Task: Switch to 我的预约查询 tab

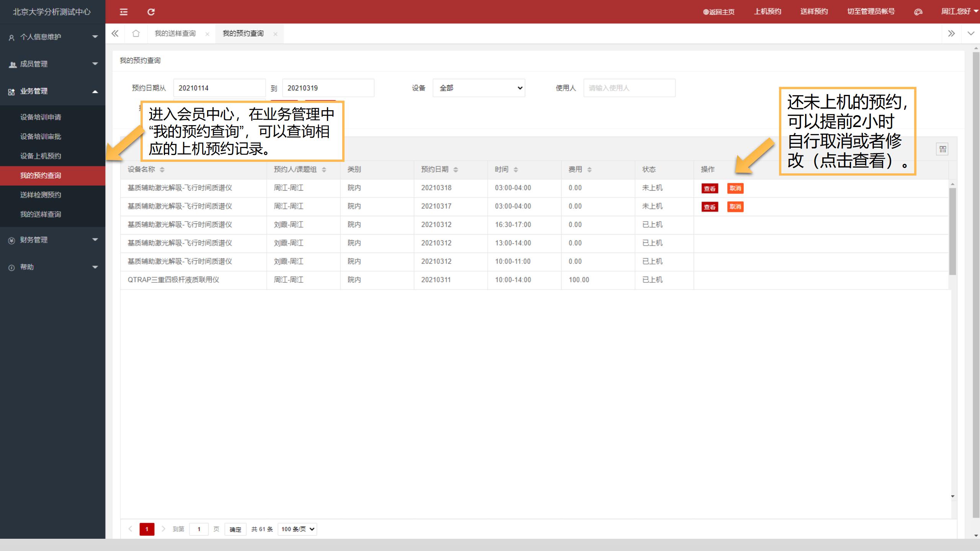Action: [243, 34]
